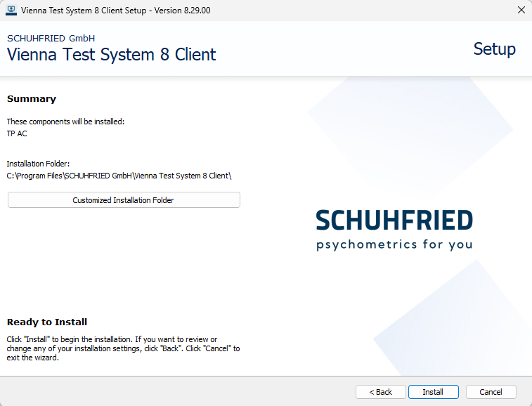Click the Ready to Install heading
532x406 pixels.
pyautogui.click(x=47, y=322)
